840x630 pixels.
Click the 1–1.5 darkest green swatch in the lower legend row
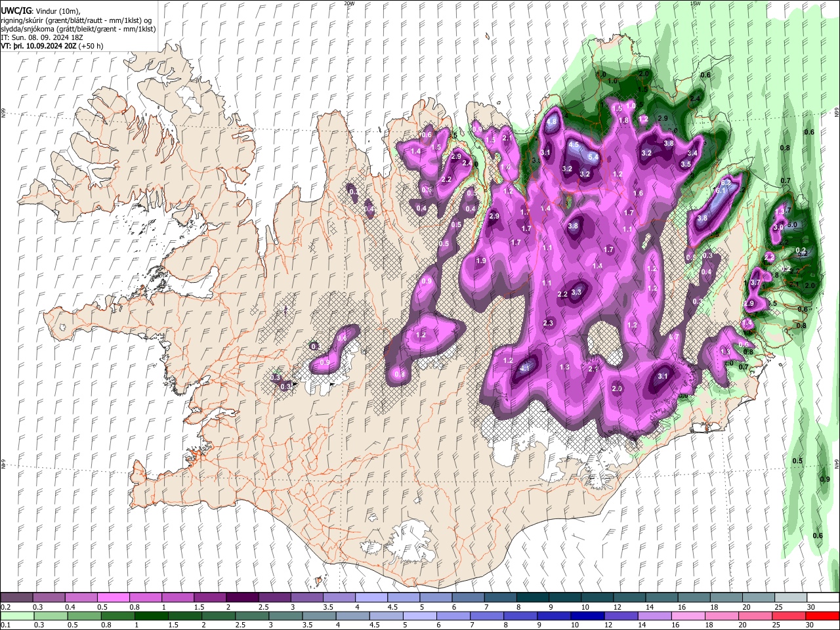152,616
